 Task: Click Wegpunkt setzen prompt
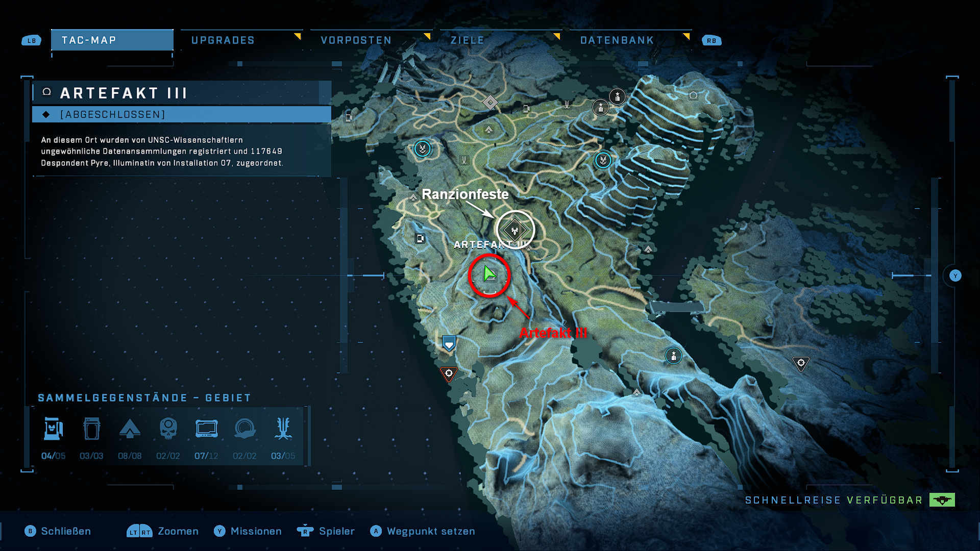(x=423, y=531)
